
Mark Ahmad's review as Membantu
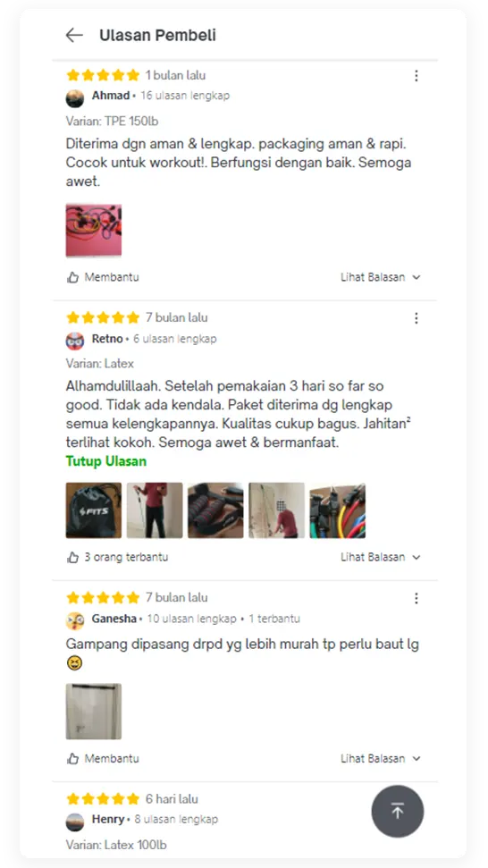tap(103, 277)
